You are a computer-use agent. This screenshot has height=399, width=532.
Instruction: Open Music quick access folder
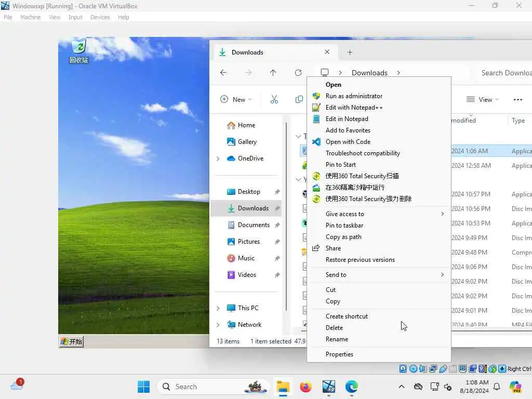tap(246, 258)
